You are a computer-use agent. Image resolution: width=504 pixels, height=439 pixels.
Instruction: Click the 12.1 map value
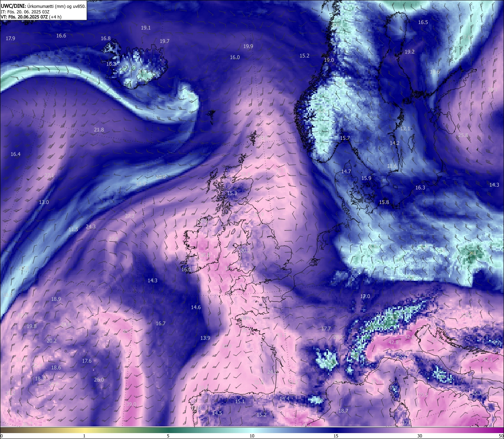point(405,128)
